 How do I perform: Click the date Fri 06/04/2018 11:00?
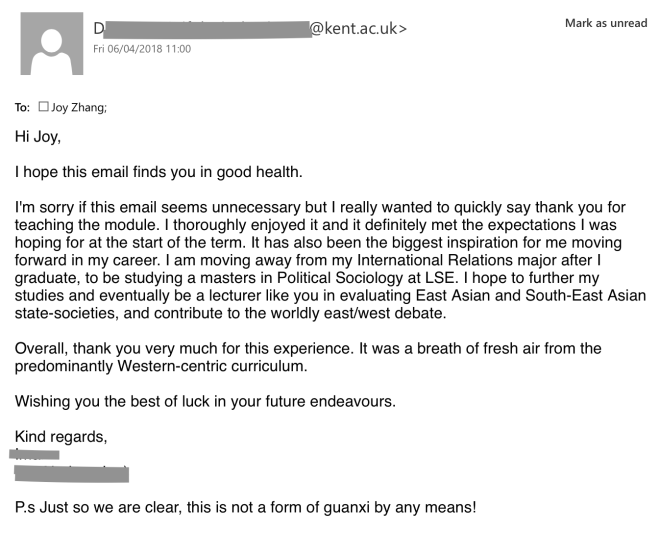(141, 48)
